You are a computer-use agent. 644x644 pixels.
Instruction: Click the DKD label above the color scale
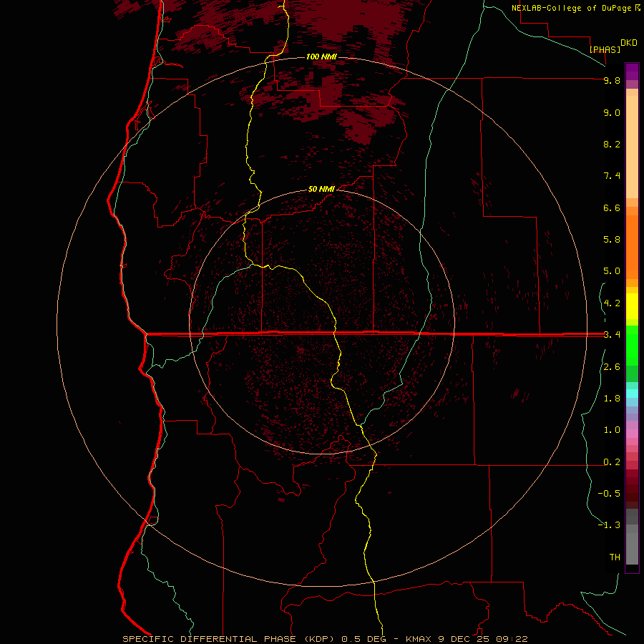tap(629, 43)
